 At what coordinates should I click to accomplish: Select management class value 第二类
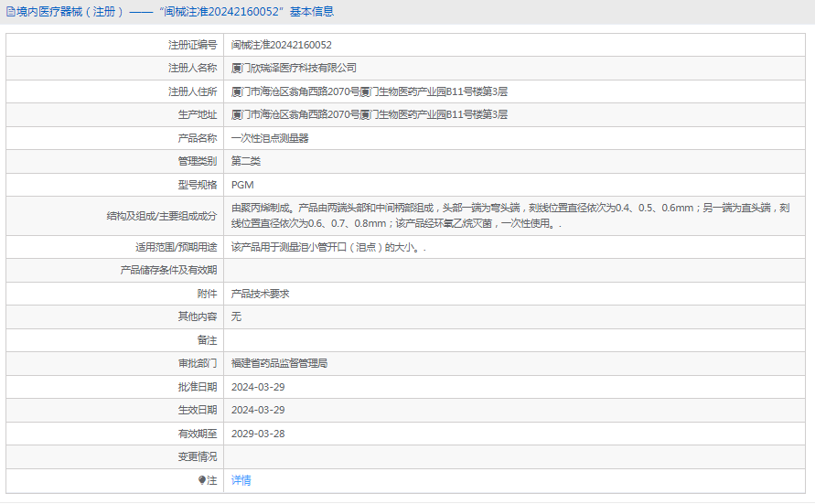[246, 162]
